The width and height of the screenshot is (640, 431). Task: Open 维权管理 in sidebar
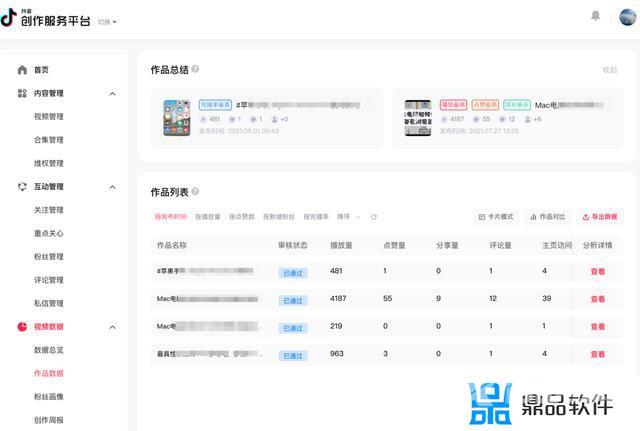tap(49, 163)
